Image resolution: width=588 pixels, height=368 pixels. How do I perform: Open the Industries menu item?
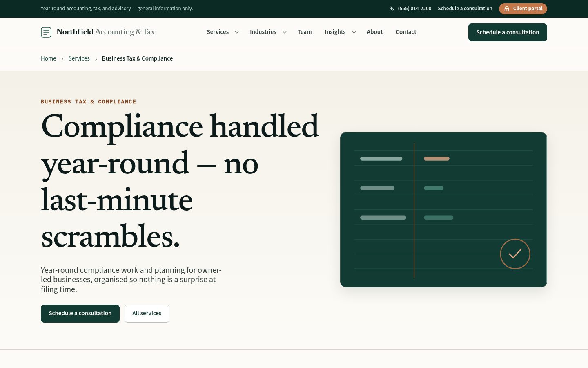tap(263, 32)
